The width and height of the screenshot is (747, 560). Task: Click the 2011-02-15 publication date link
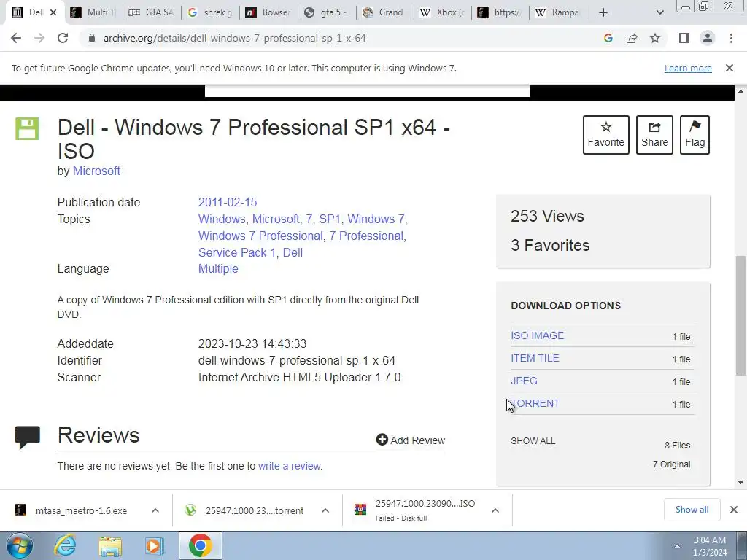(228, 203)
